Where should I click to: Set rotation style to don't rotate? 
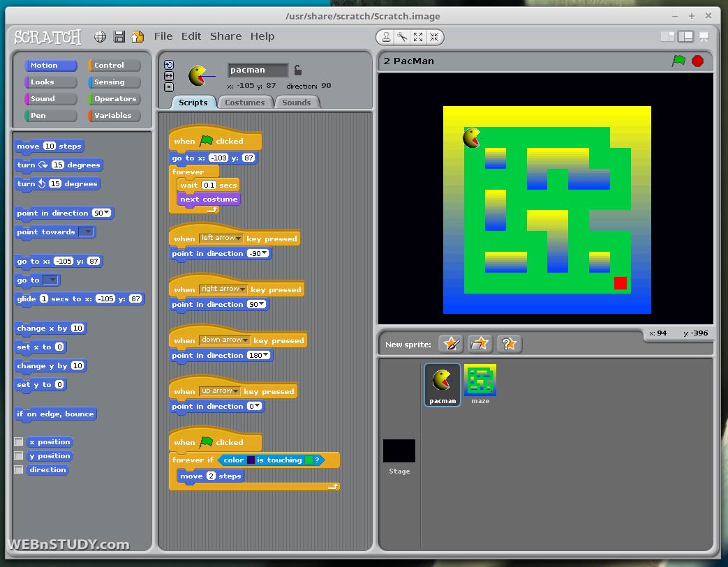(x=169, y=86)
